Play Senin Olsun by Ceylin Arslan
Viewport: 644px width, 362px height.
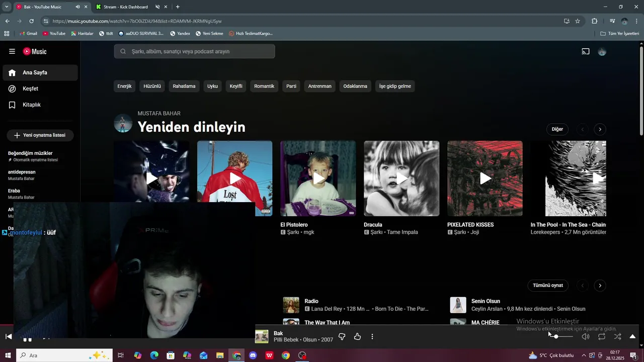(458, 305)
